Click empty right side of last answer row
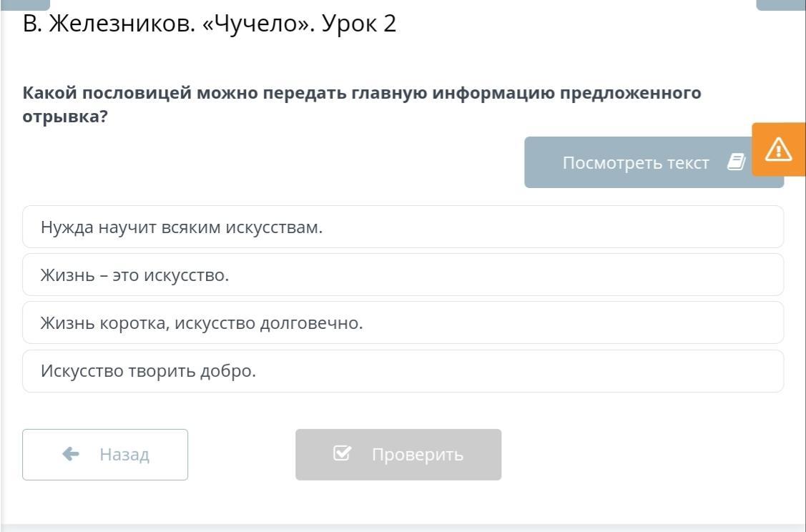806x532 pixels. (644, 371)
